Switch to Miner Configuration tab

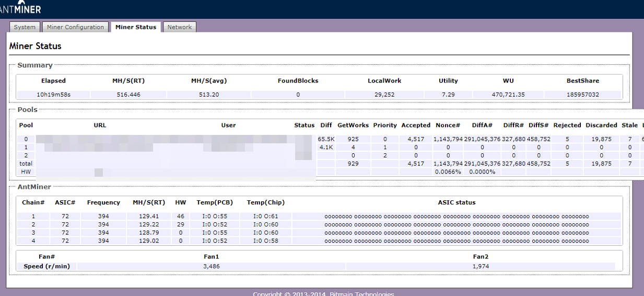75,27
